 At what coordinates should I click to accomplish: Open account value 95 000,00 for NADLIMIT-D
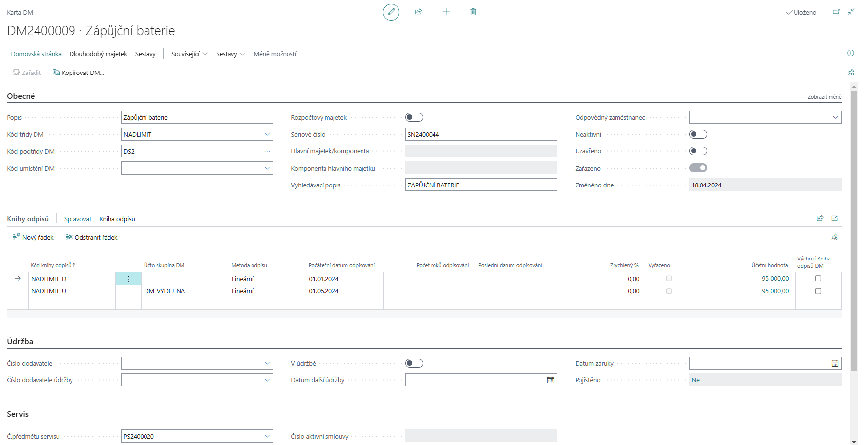(775, 279)
